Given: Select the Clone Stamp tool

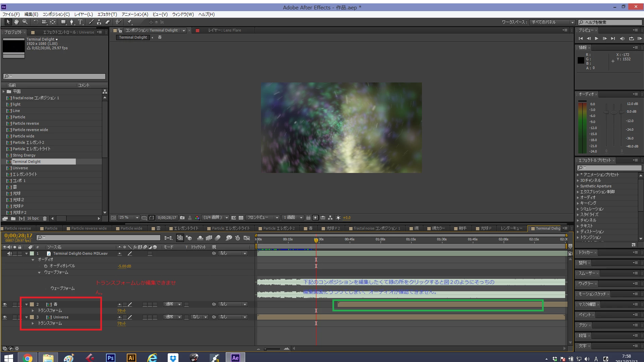Looking at the screenshot, I should coord(99,22).
